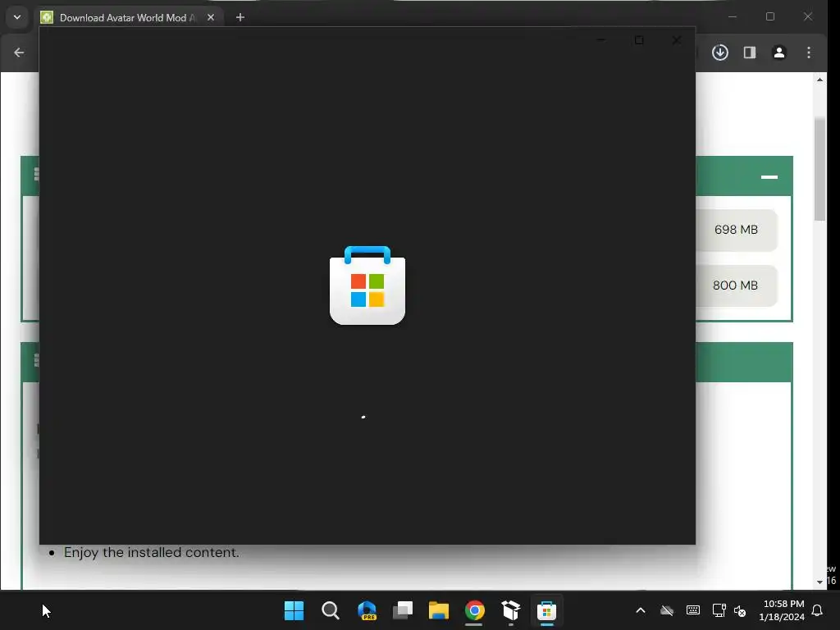Viewport: 840px width, 630px height.
Task: Collapse the green section with minus icon
Action: [x=769, y=177]
